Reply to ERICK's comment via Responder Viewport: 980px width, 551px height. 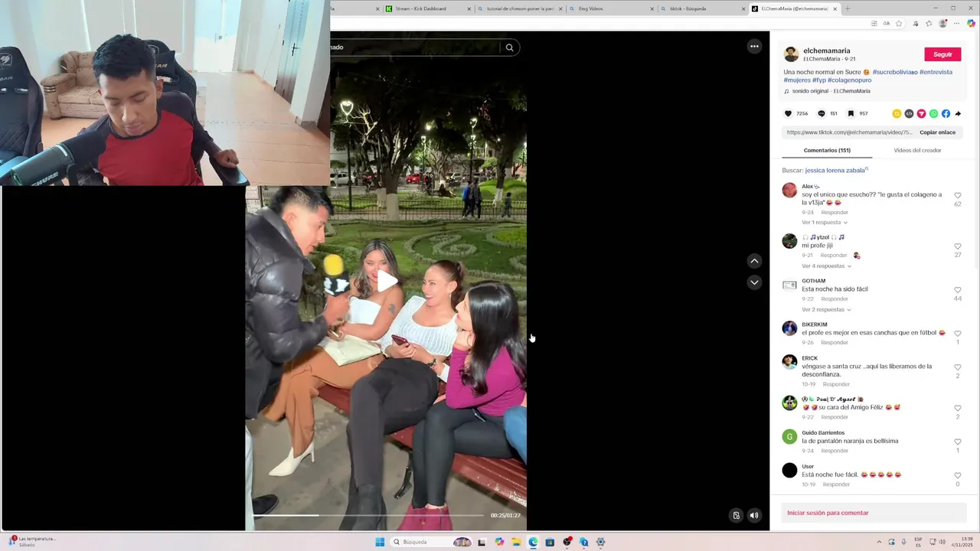(836, 384)
